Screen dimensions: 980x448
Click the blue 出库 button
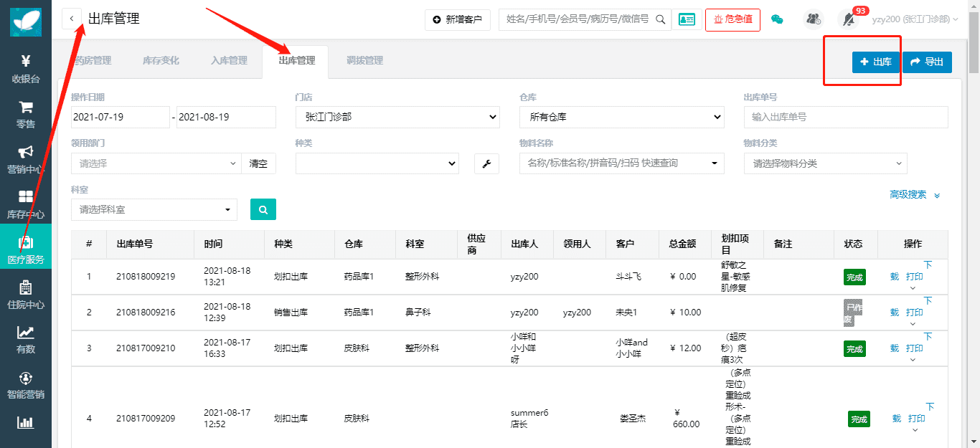[x=875, y=62]
